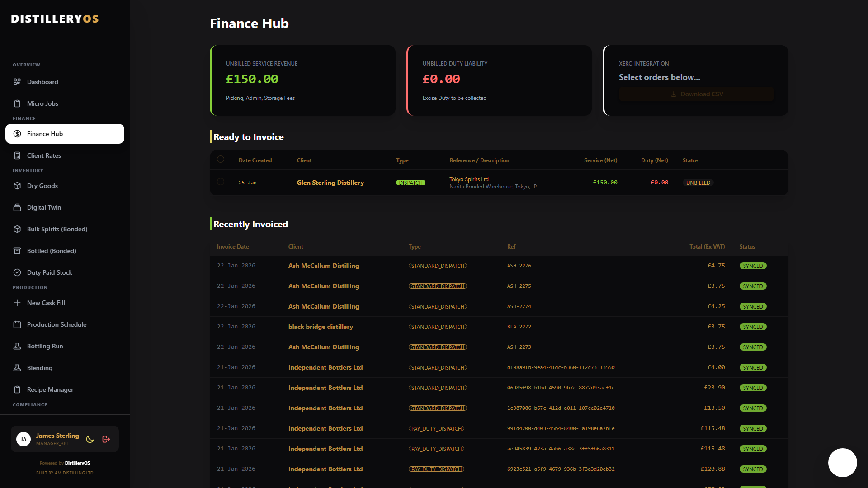Click the Bulk Spirits (Bonded) cube icon

pyautogui.click(x=17, y=229)
